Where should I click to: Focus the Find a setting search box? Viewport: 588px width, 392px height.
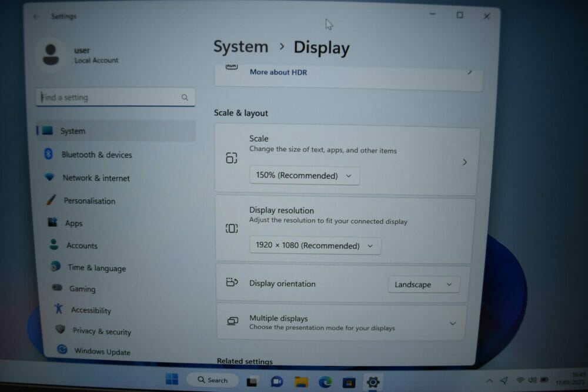pyautogui.click(x=115, y=98)
